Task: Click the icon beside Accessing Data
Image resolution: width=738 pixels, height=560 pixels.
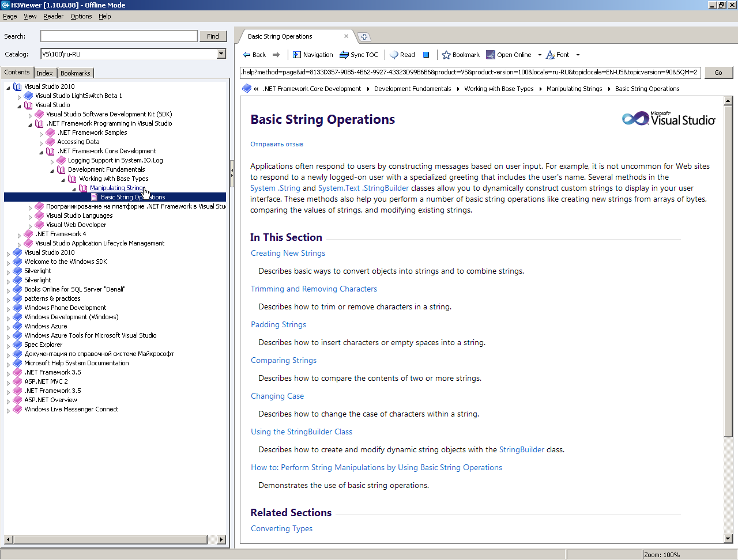Action: [x=50, y=142]
